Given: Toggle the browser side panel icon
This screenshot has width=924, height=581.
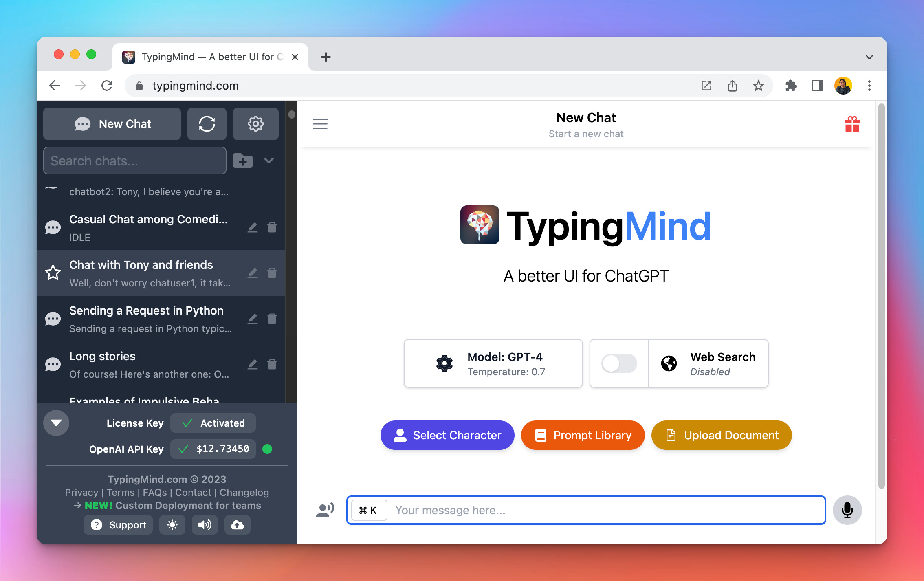Looking at the screenshot, I should pos(817,86).
